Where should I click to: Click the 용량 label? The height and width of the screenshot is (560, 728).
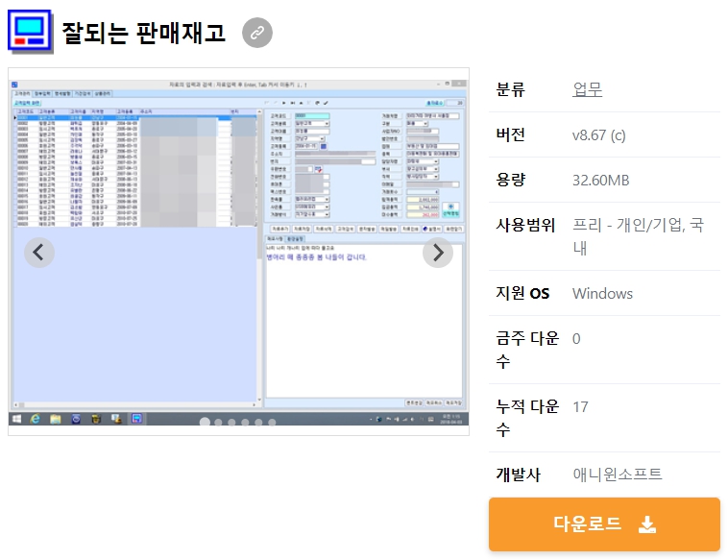510,180
